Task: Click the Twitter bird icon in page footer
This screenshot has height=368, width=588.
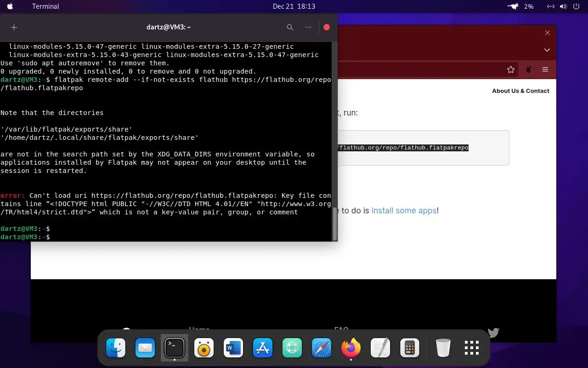Action: pos(493,333)
